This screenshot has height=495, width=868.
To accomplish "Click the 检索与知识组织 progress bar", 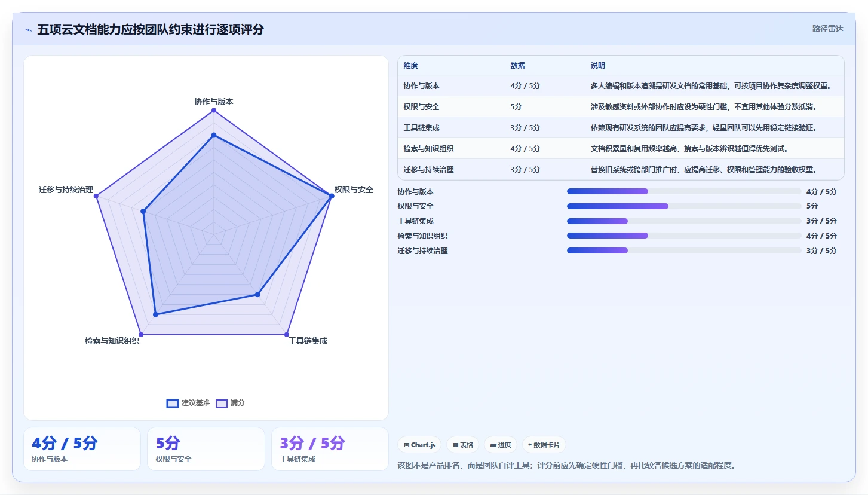I will tap(684, 236).
